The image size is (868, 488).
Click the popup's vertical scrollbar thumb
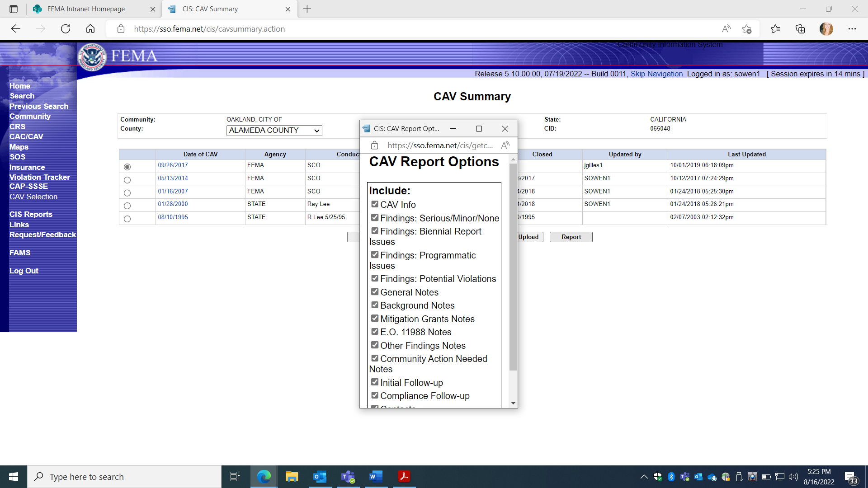point(513,267)
